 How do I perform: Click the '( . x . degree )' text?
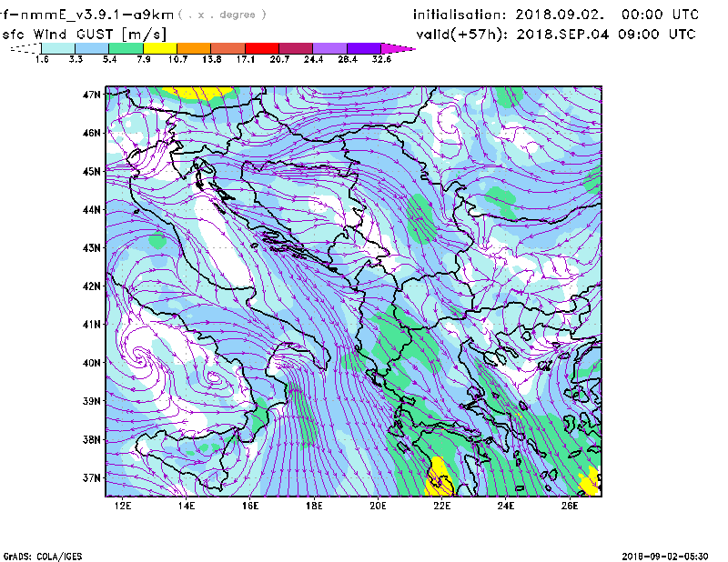tap(222, 15)
